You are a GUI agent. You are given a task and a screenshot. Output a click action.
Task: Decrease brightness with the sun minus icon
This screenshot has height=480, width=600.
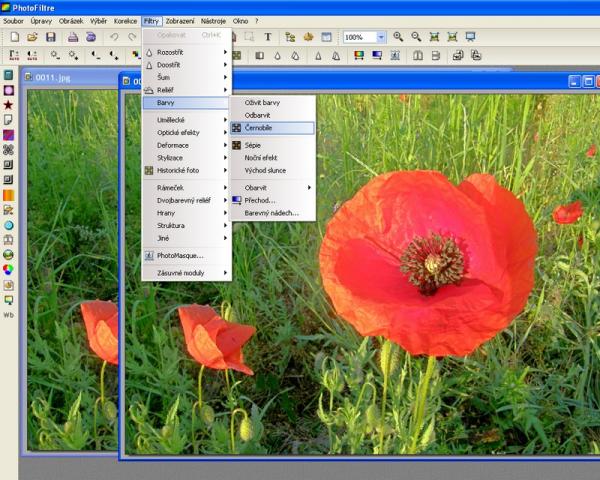click(55, 56)
